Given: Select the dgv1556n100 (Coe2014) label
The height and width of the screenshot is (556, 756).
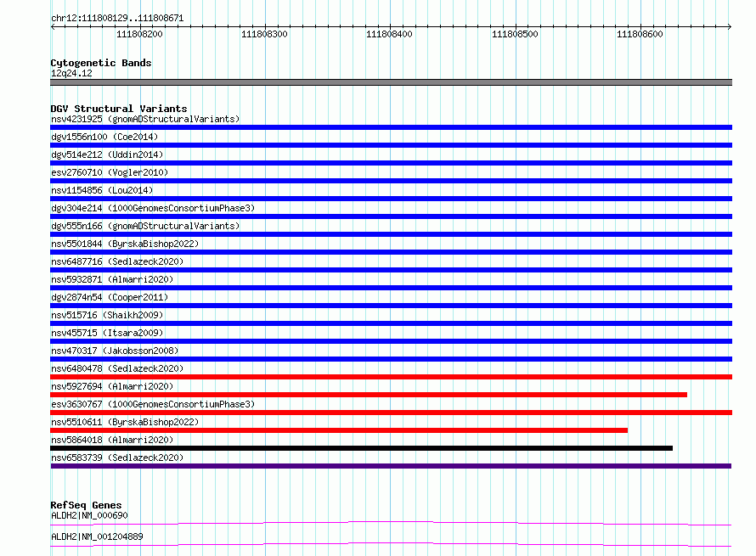Looking at the screenshot, I should tap(104, 137).
